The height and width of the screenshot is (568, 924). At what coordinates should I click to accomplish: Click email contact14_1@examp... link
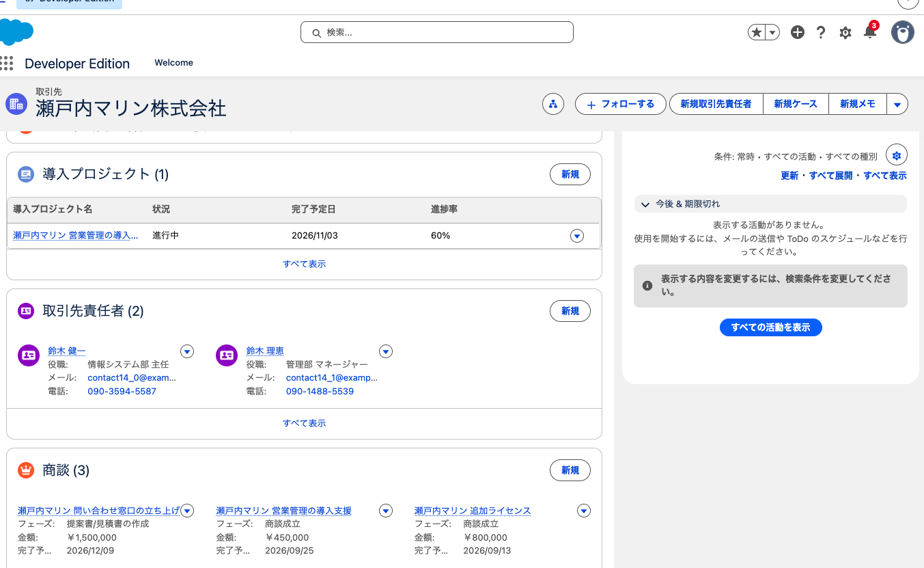point(332,377)
